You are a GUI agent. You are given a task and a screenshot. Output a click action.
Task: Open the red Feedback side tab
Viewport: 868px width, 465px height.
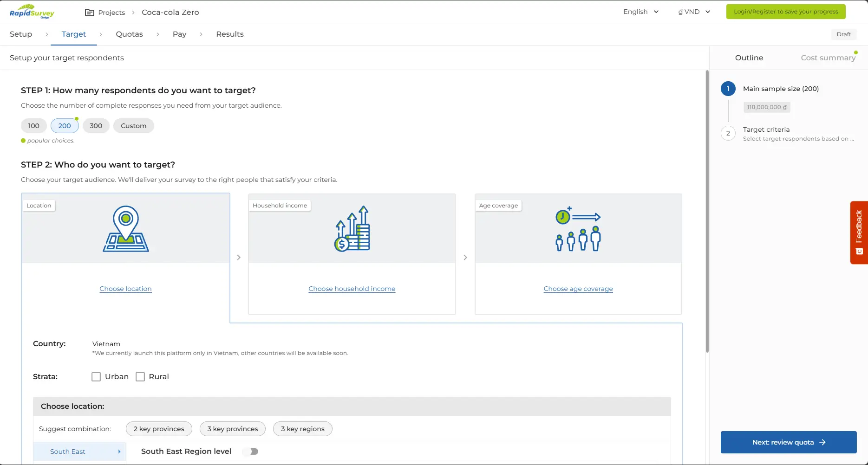[x=859, y=232]
